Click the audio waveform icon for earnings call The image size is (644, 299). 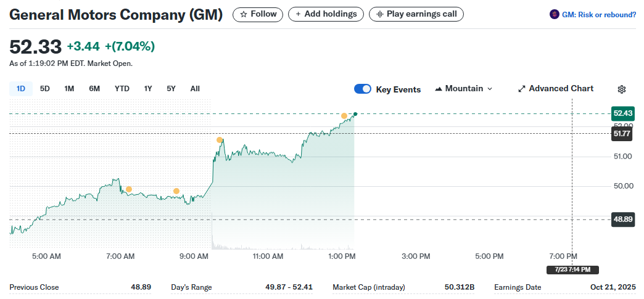click(x=380, y=14)
